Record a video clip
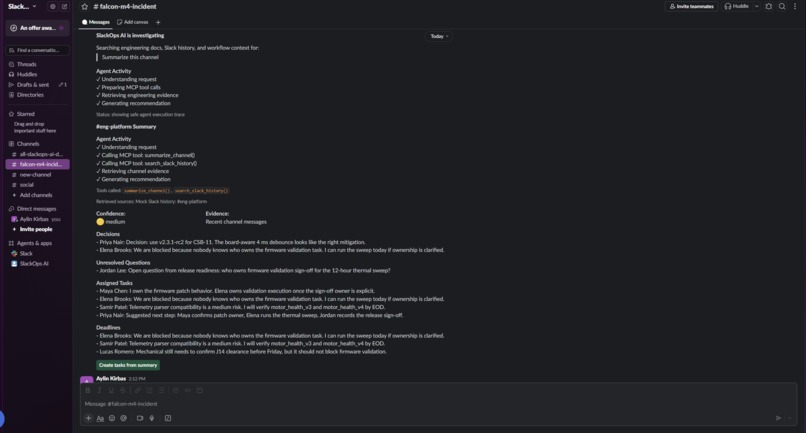 click(140, 418)
